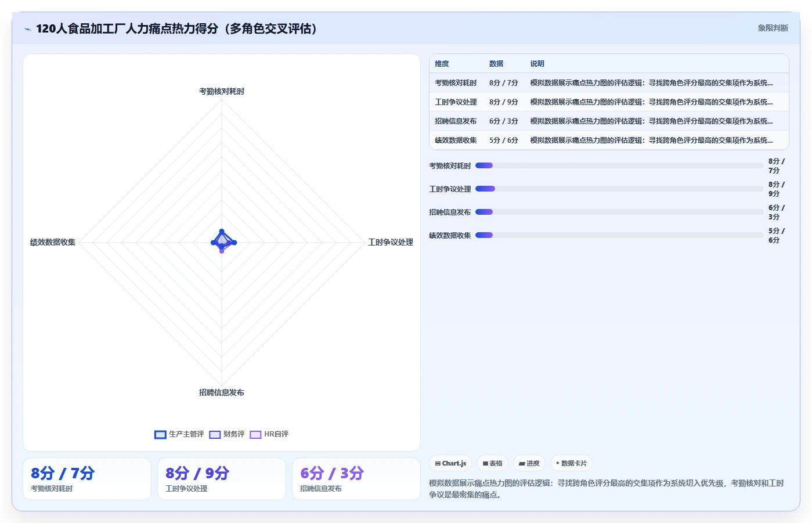Image resolution: width=812 pixels, height=523 pixels.
Task: Click the 工时争议处理 progress bar
Action: point(619,189)
